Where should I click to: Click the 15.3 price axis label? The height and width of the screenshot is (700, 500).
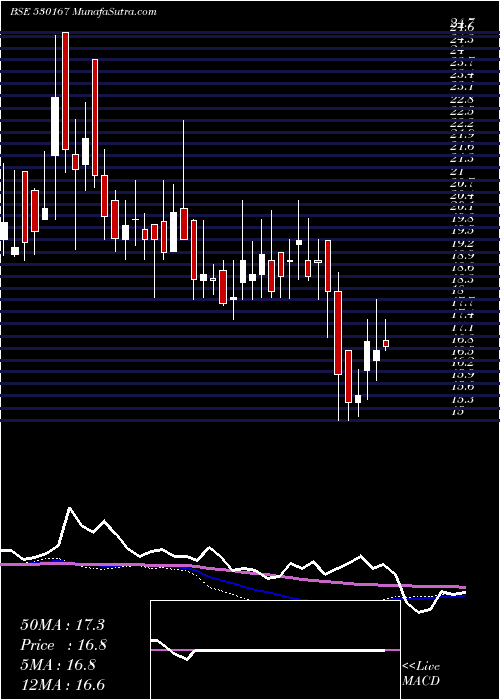[463, 400]
